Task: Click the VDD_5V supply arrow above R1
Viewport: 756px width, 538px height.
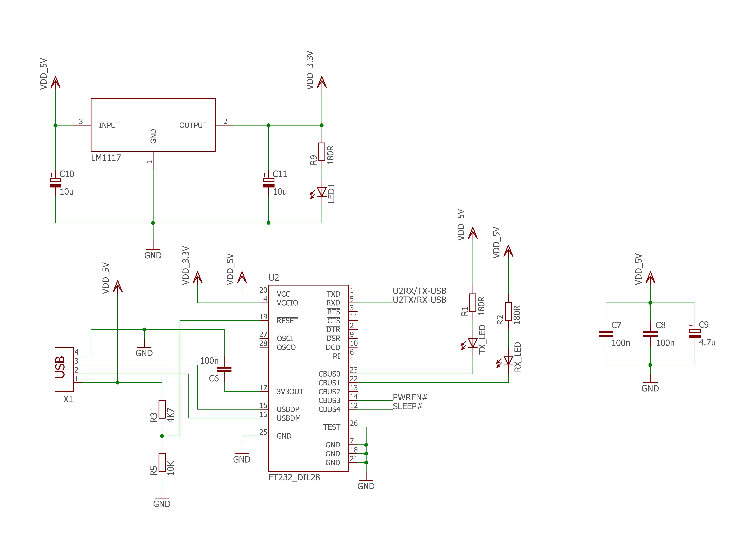Action: tap(473, 233)
